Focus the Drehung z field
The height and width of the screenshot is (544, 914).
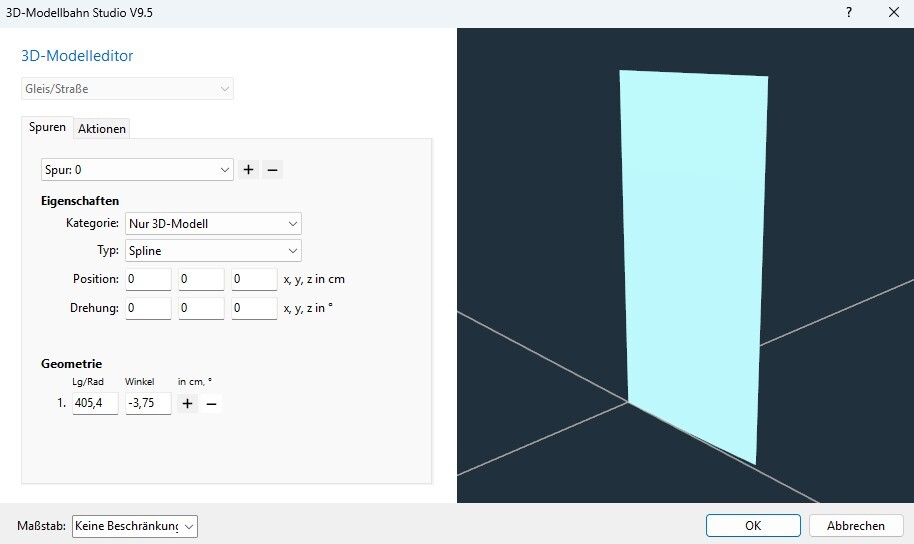(254, 308)
